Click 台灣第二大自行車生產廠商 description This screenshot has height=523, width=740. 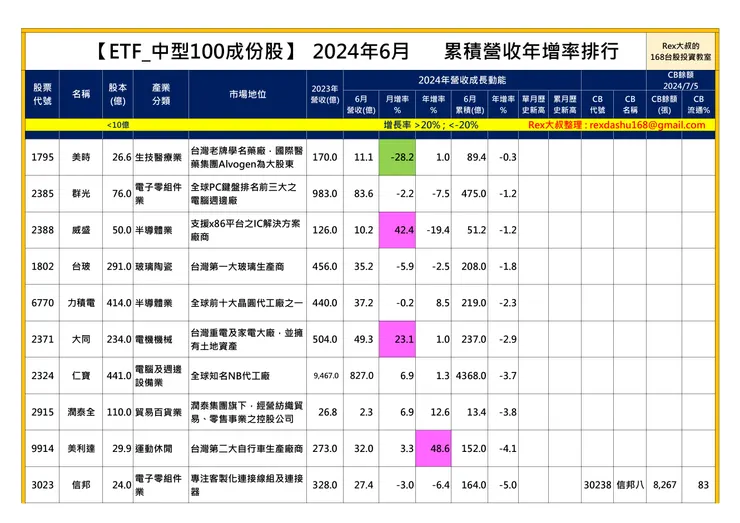click(247, 448)
